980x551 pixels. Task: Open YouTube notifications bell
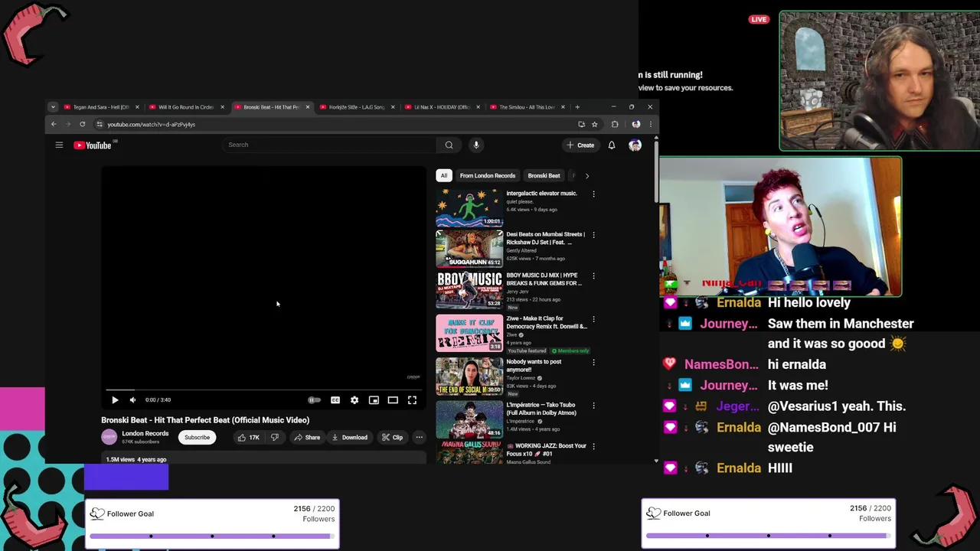pyautogui.click(x=612, y=145)
